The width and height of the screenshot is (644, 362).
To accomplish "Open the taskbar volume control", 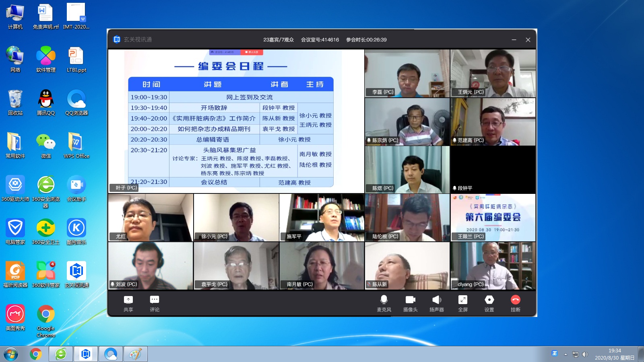I will [x=585, y=354].
